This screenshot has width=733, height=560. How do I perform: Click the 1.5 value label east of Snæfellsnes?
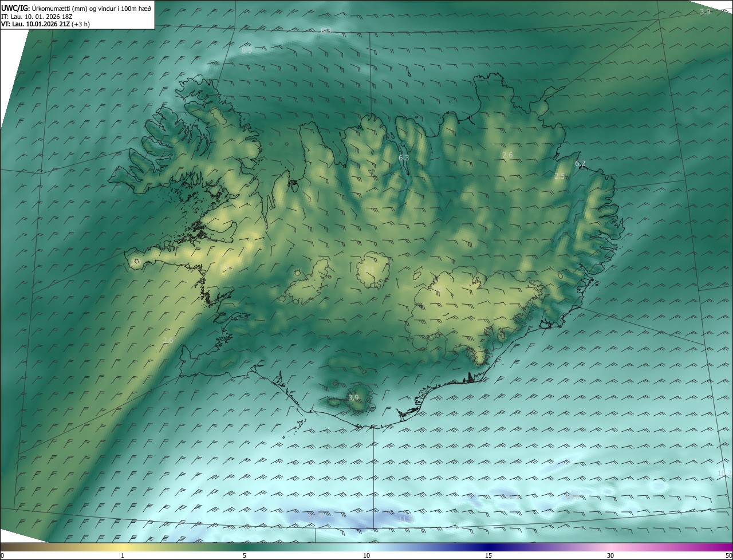coord(224,267)
